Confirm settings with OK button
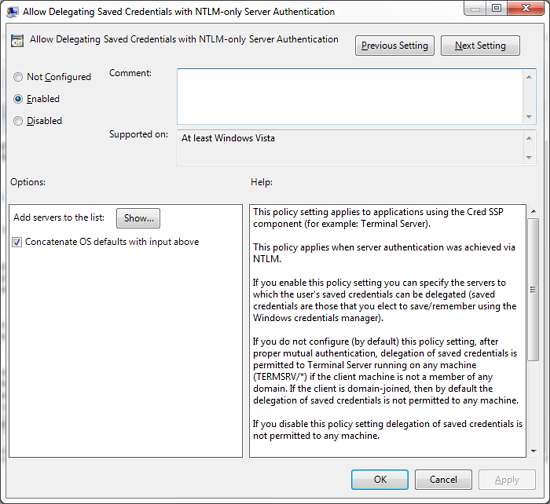This screenshot has width=550, height=504. (x=380, y=479)
